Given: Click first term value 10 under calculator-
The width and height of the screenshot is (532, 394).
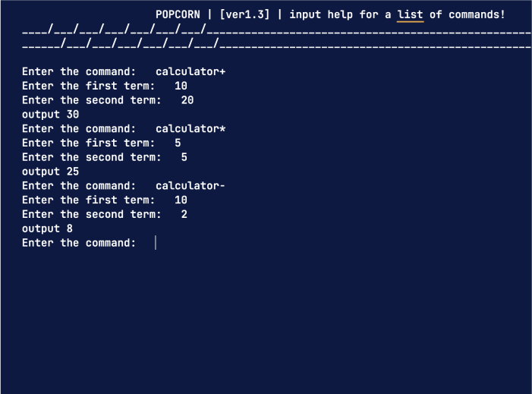Looking at the screenshot, I should coord(181,200).
